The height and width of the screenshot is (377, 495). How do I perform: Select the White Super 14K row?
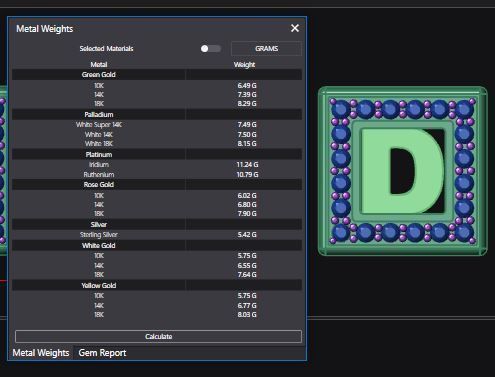click(x=157, y=125)
